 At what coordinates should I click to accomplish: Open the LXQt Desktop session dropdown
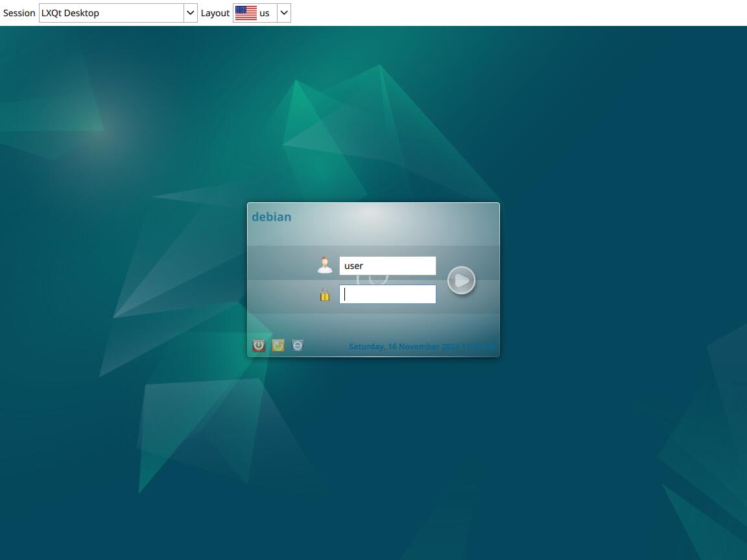point(117,13)
